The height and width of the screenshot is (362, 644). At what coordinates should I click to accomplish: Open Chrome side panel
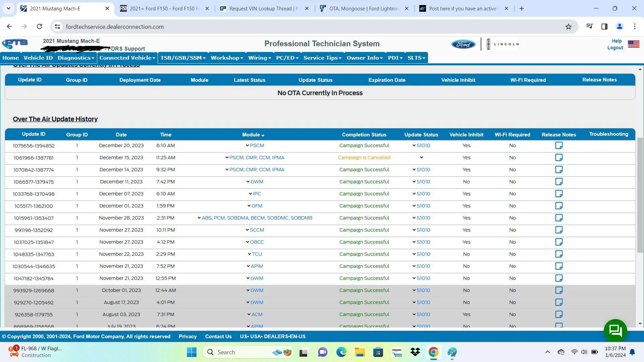click(604, 26)
